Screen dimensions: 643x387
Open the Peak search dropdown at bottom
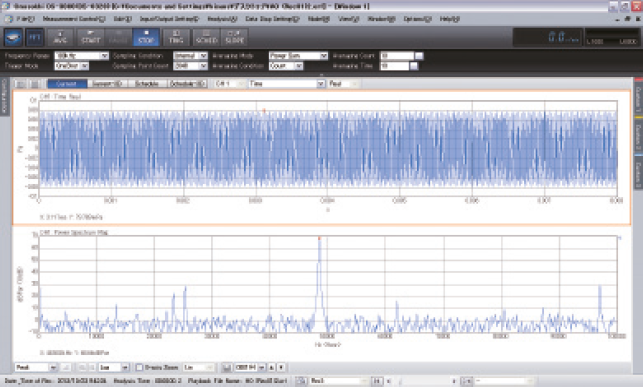[36, 367]
